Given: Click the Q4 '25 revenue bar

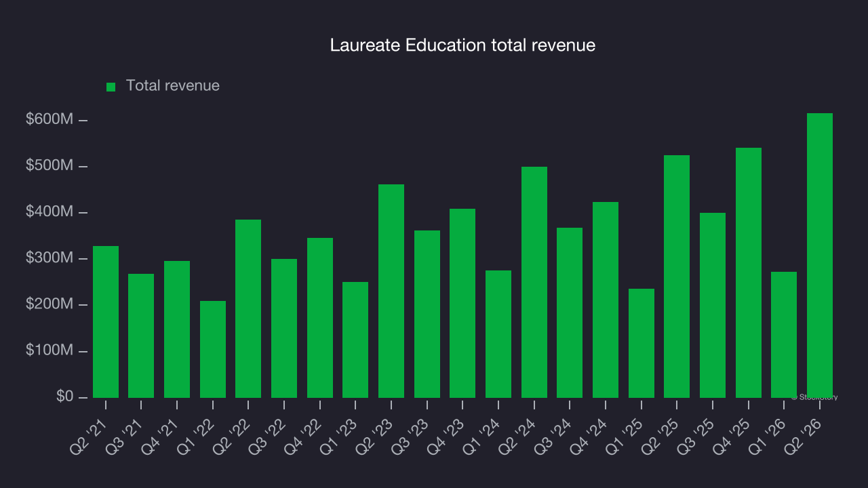Looking at the screenshot, I should pyautogui.click(x=749, y=272).
